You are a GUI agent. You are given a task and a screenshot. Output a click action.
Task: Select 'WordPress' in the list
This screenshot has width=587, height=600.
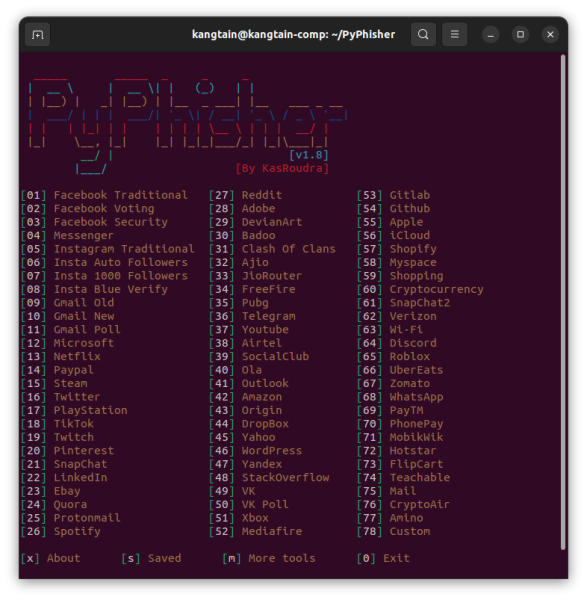[x=272, y=451]
